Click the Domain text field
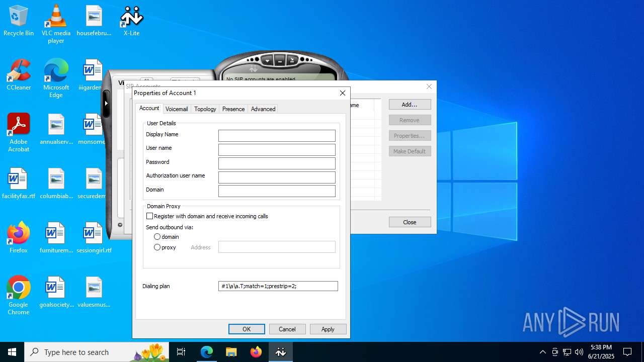The height and width of the screenshot is (362, 644). click(277, 191)
